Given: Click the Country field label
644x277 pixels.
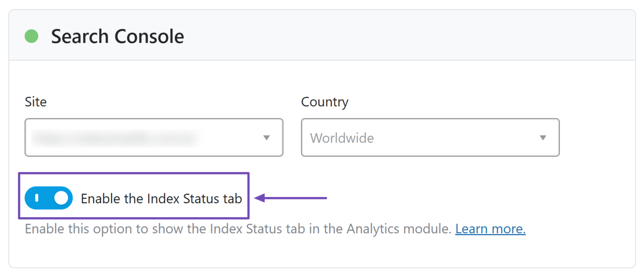Looking at the screenshot, I should tap(325, 102).
